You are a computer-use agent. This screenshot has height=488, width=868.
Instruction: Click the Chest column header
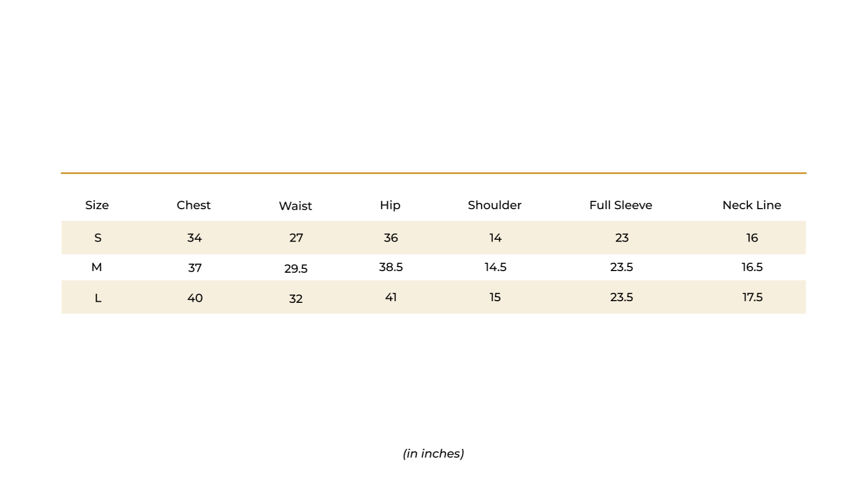tap(194, 205)
